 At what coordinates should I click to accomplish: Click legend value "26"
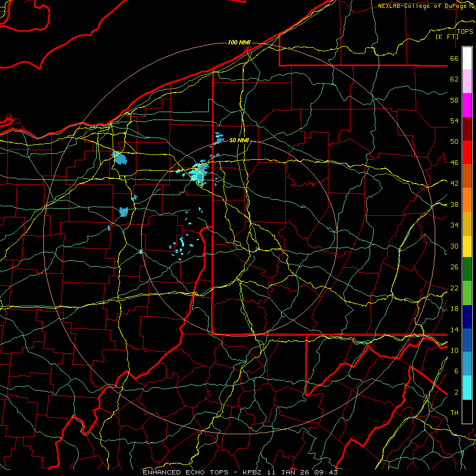pyautogui.click(x=454, y=267)
